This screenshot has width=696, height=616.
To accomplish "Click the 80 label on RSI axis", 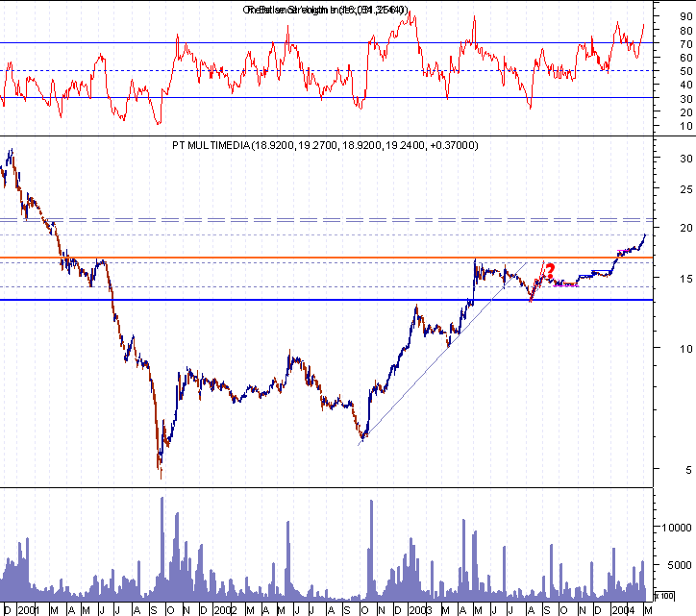I will (x=685, y=31).
